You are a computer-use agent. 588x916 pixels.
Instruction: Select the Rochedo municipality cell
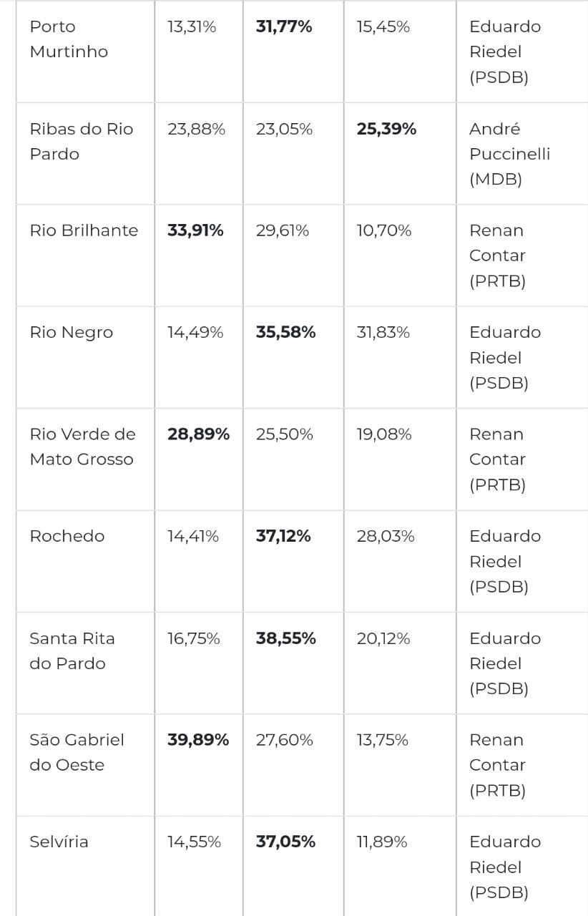click(67, 537)
